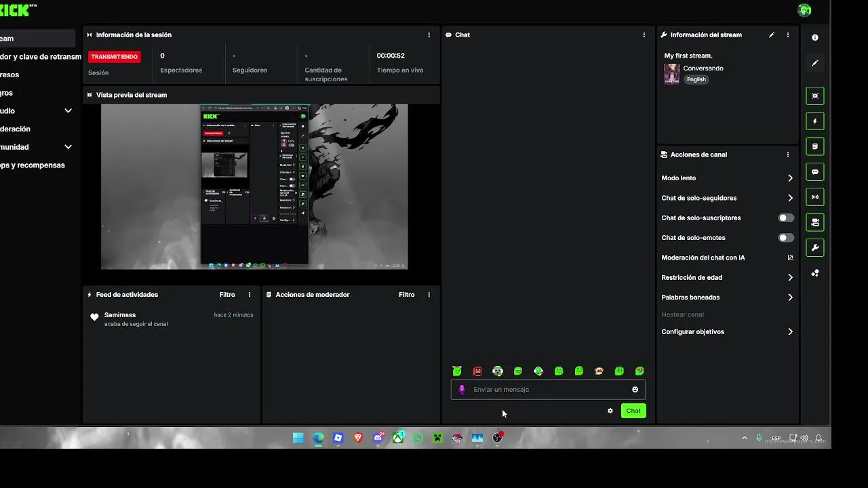
Task: Expand the Comunidad section chevron in sidebar
Action: [x=68, y=147]
